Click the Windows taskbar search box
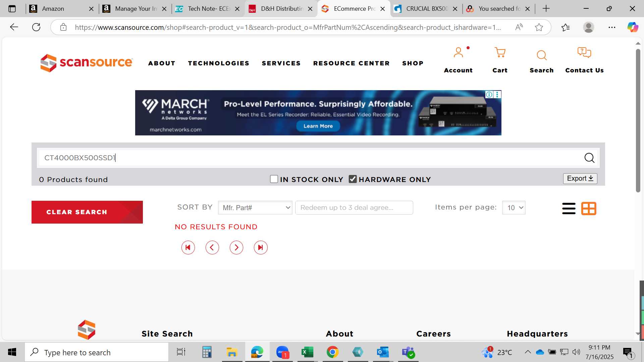Image resolution: width=644 pixels, height=362 pixels. tap(97, 352)
